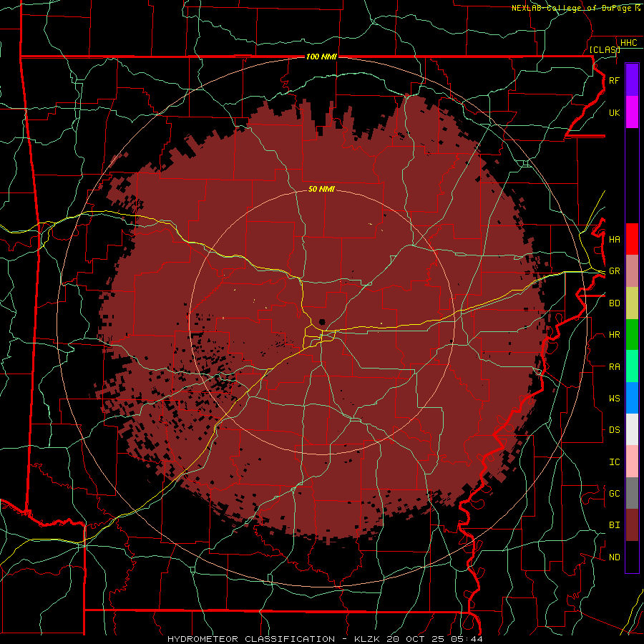Click the HHC product label
Image resolution: width=644 pixels, height=644 pixels.
pos(628,43)
